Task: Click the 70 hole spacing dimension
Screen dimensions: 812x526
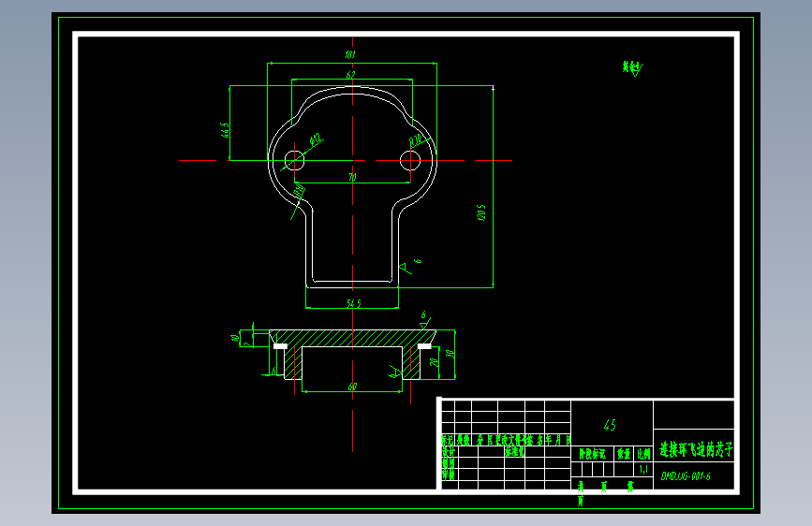Action: click(x=352, y=177)
